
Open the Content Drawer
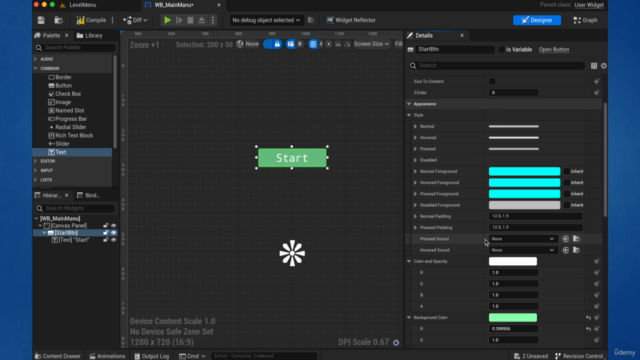[x=58, y=356]
